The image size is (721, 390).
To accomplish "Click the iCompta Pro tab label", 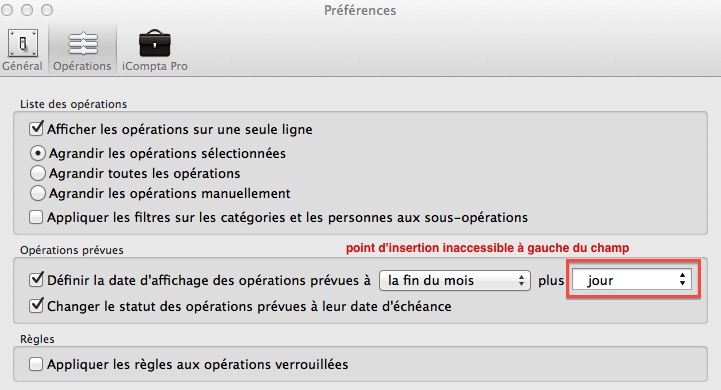I will click(x=154, y=66).
